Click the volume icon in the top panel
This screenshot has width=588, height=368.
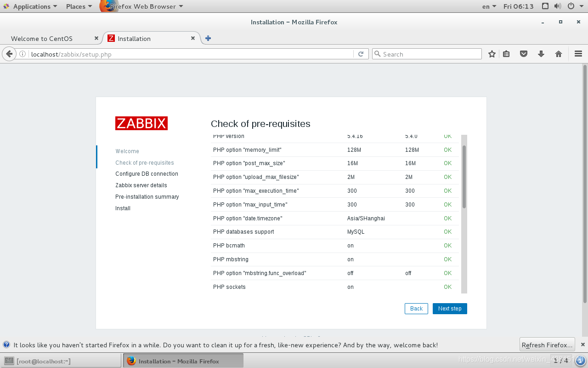[x=558, y=6]
